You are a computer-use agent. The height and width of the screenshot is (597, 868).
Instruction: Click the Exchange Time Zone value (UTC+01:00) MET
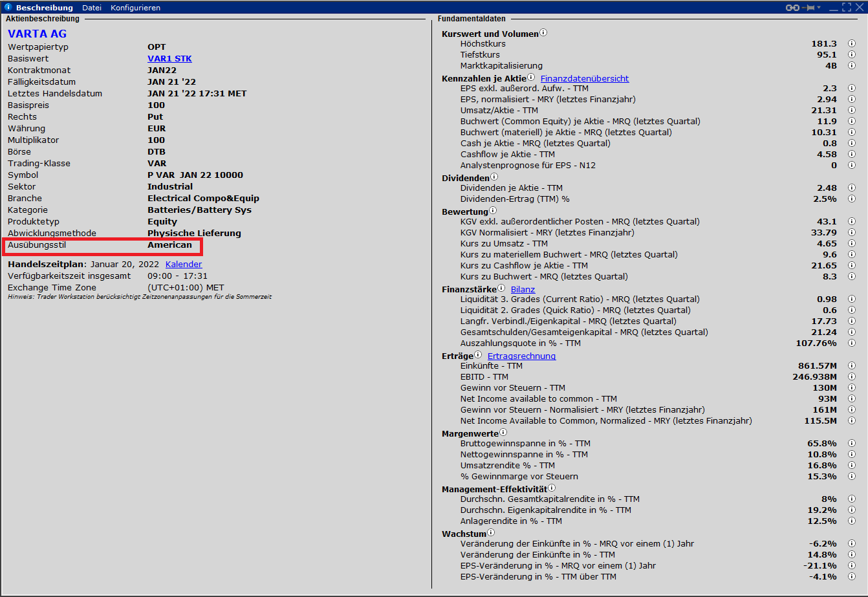click(x=186, y=288)
